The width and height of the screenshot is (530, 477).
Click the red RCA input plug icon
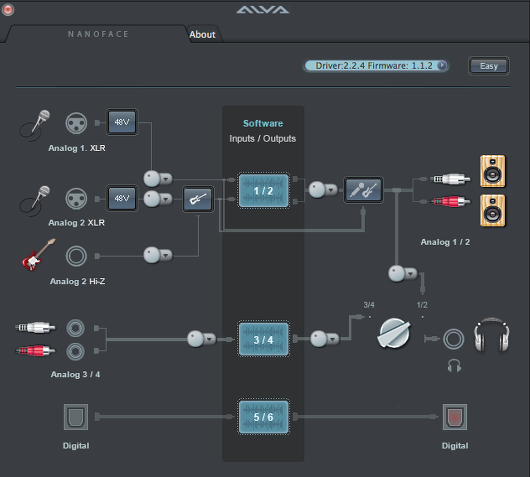35,351
